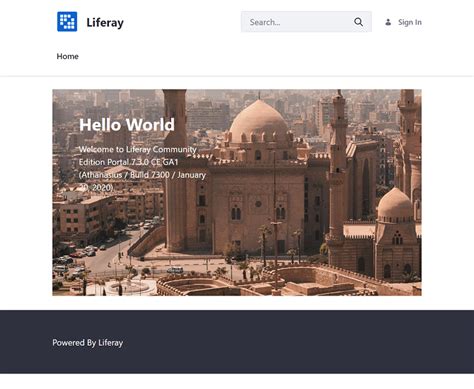Click the Liferay site name text
Viewport: 474px width, 389px height.
[105, 23]
